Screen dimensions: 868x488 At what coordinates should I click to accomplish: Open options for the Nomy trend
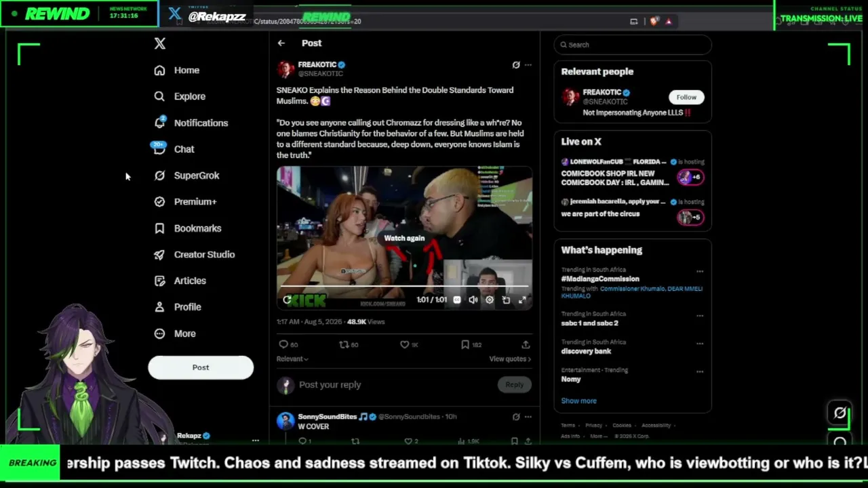click(700, 372)
